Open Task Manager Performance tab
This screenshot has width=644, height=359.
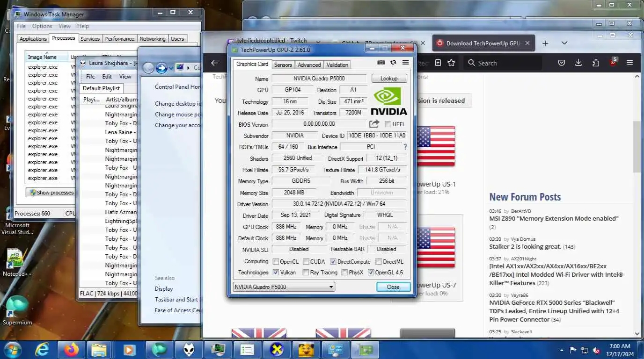pos(119,39)
